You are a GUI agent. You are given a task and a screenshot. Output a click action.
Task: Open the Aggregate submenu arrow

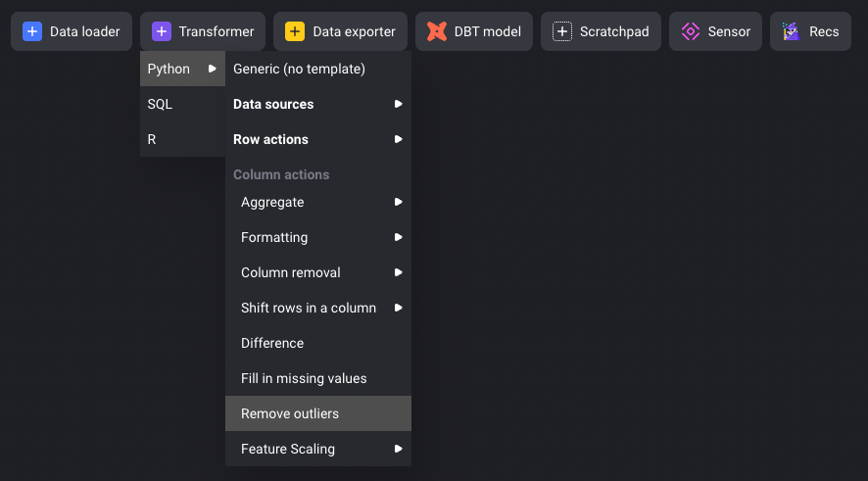coord(398,202)
